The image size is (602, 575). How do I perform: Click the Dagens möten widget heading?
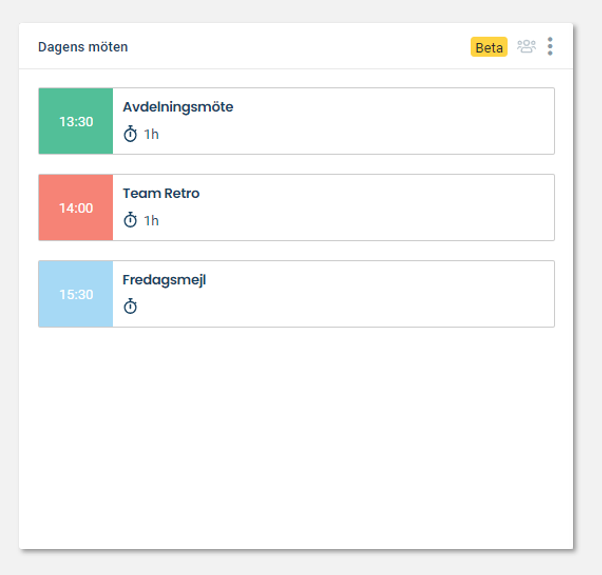tap(83, 47)
